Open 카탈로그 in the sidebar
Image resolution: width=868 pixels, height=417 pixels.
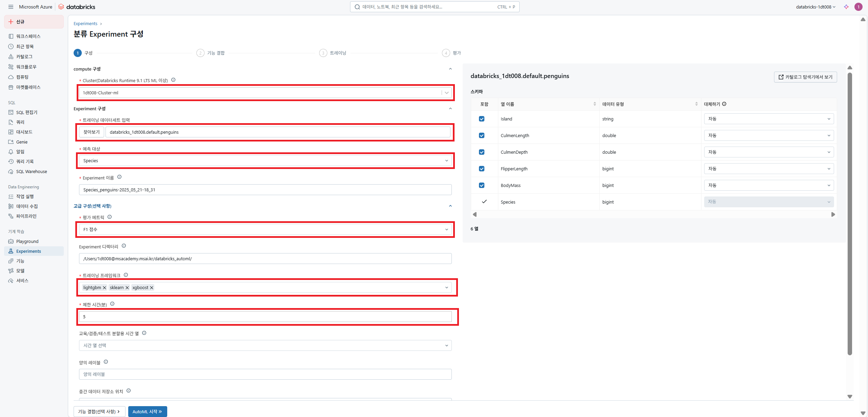(x=34, y=56)
